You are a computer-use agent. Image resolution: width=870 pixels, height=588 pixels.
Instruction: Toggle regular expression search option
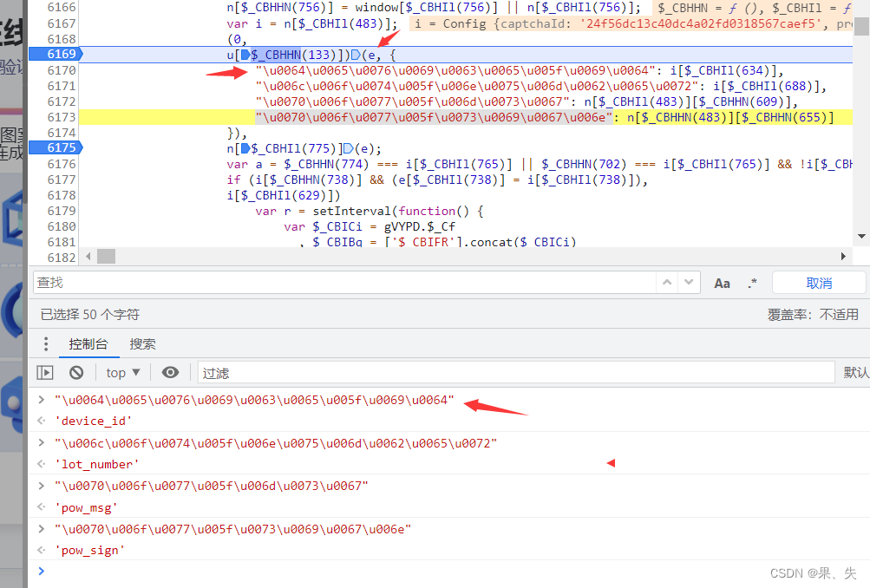coord(752,284)
